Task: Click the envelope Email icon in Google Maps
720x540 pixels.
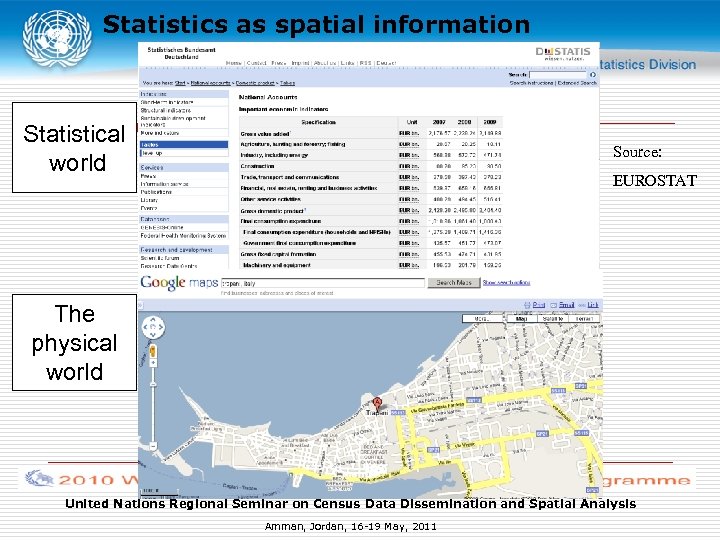Action: [x=554, y=305]
